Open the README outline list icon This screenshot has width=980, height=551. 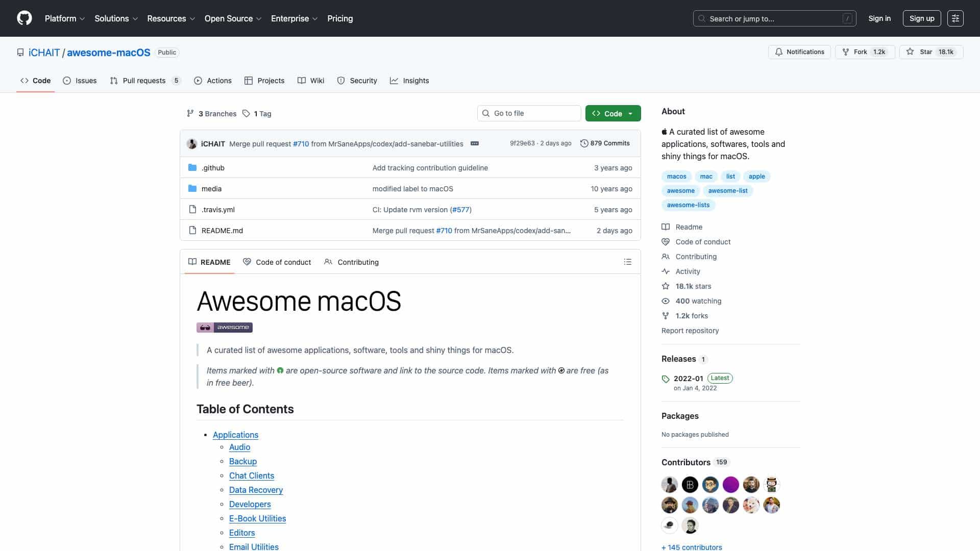(627, 262)
